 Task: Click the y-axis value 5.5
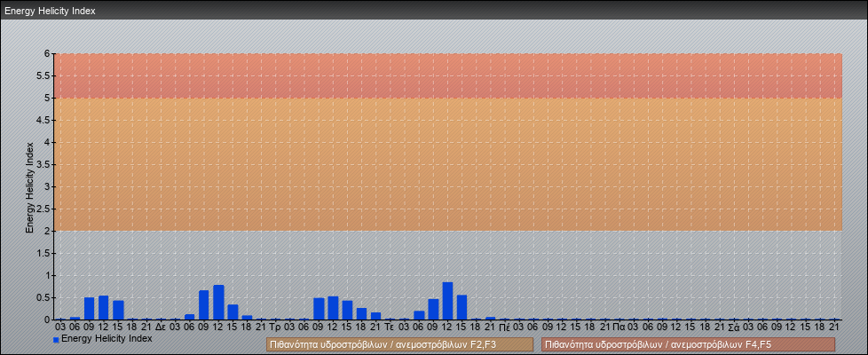click(43, 75)
